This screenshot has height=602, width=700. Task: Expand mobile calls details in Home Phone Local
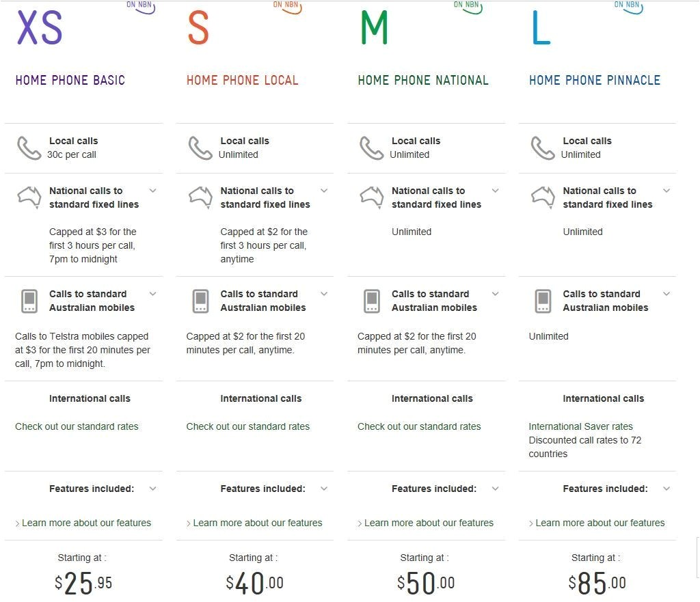pyautogui.click(x=324, y=294)
